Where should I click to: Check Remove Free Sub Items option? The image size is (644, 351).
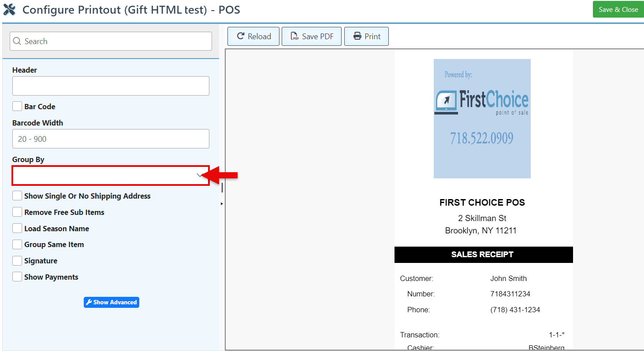(x=17, y=212)
